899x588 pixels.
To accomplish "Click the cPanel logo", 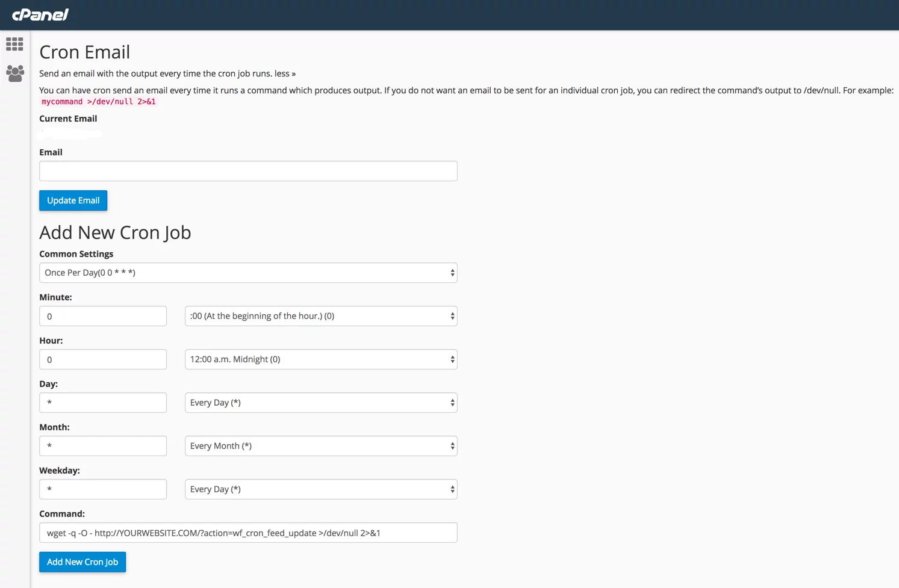I will point(39,14).
